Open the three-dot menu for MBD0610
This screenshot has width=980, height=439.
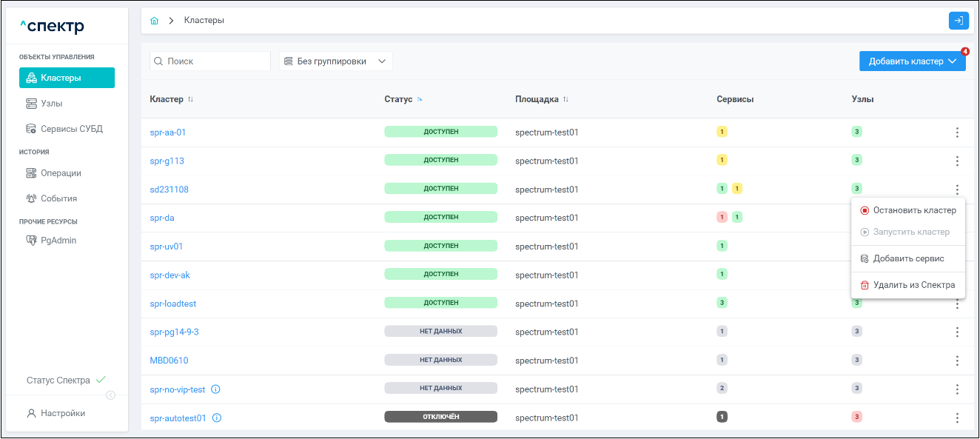pos(956,361)
